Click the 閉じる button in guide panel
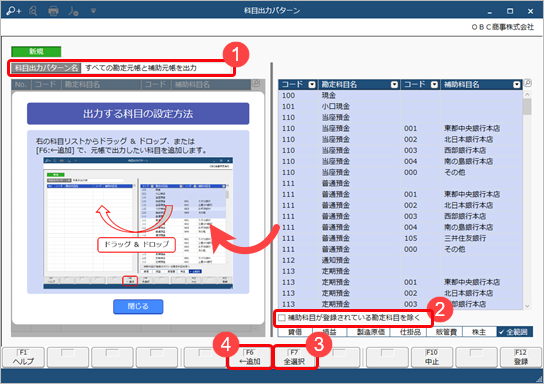The image size is (544, 384). (138, 307)
